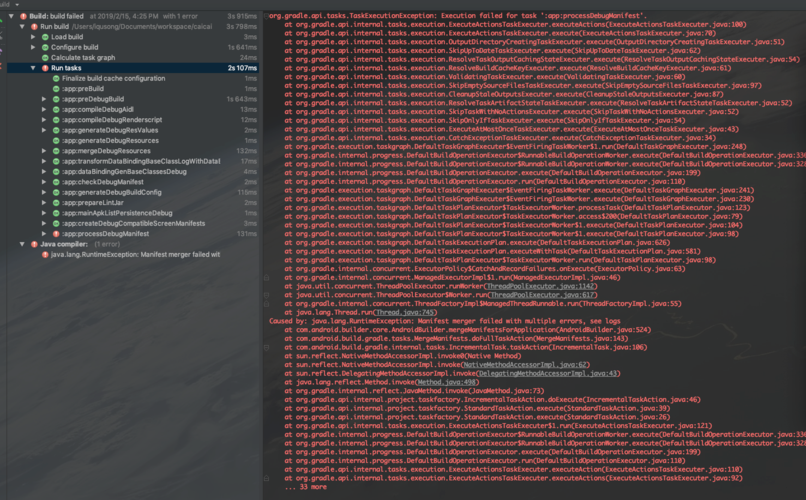This screenshot has width=806, height=500.
Task: Collapse the 'Run tasks' node
Action: pos(33,68)
